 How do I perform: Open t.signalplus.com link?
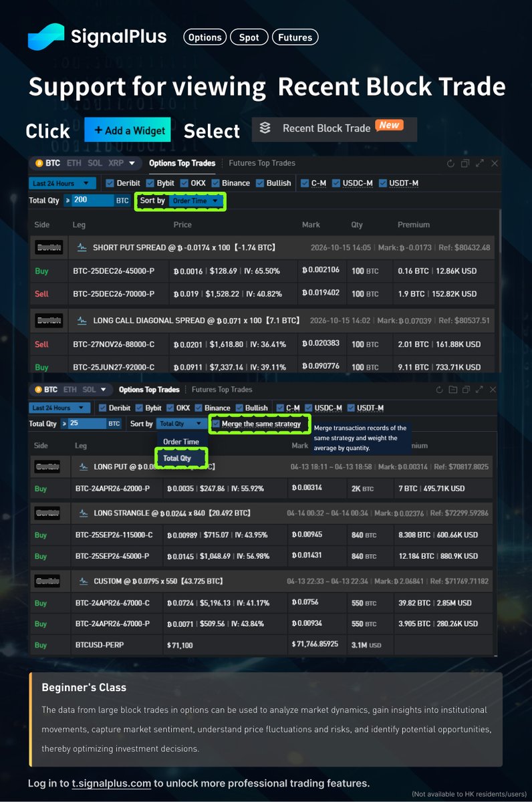click(x=111, y=783)
